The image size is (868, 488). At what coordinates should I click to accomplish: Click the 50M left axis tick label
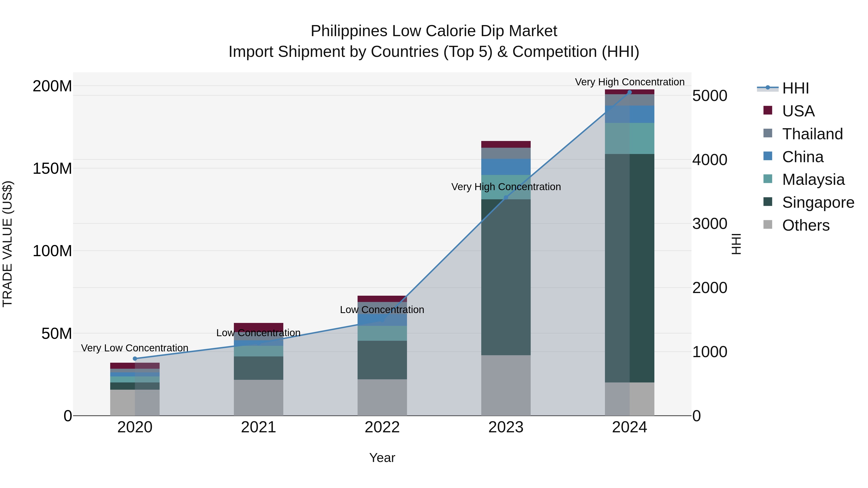(x=57, y=334)
